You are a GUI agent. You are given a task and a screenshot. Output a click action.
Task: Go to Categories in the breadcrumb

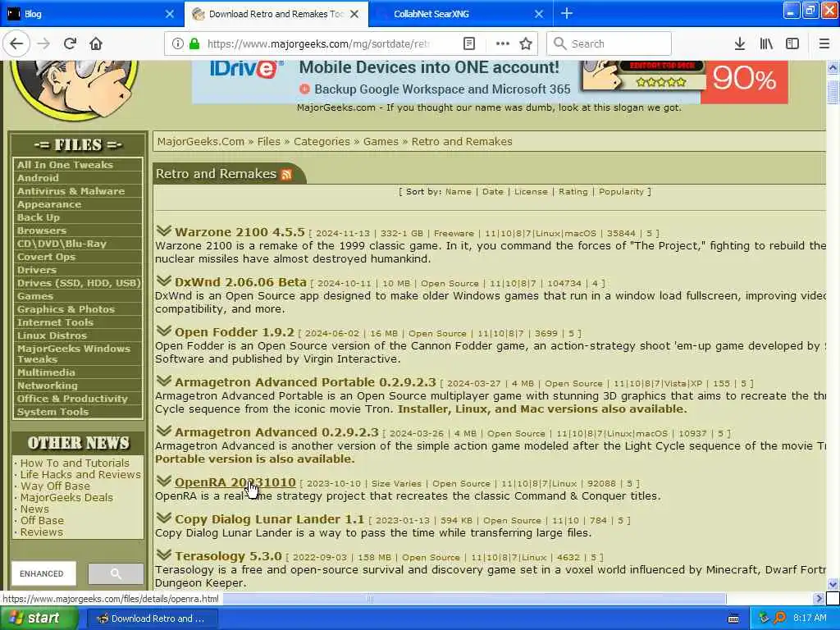pyautogui.click(x=322, y=141)
